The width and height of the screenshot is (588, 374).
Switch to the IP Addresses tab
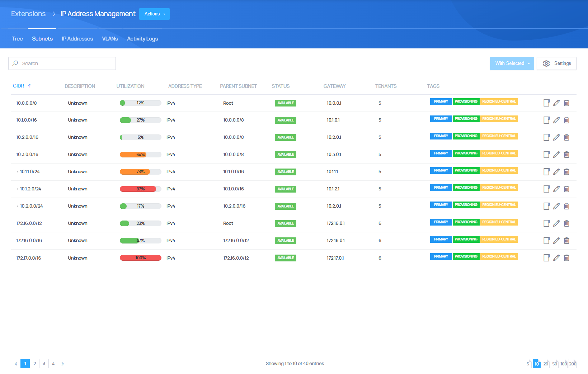pyautogui.click(x=77, y=39)
